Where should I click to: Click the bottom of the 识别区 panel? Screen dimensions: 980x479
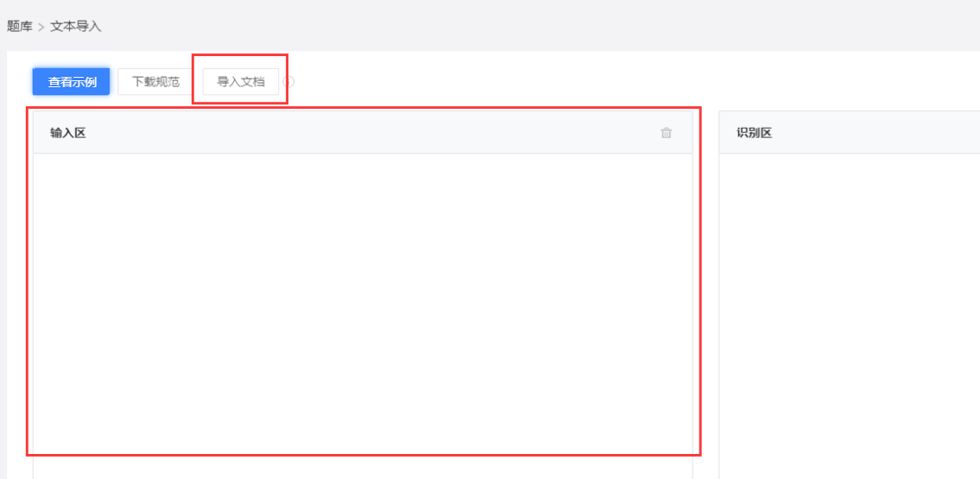point(850,465)
